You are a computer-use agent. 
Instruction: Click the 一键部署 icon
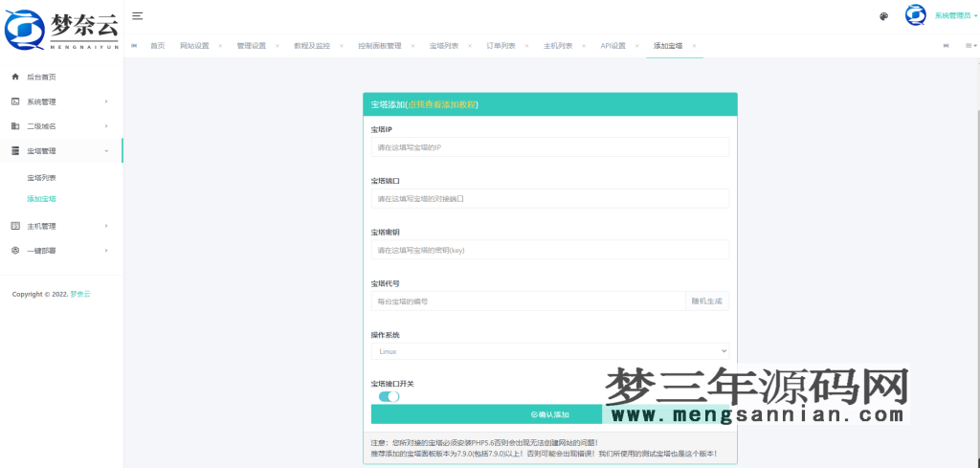(x=15, y=251)
